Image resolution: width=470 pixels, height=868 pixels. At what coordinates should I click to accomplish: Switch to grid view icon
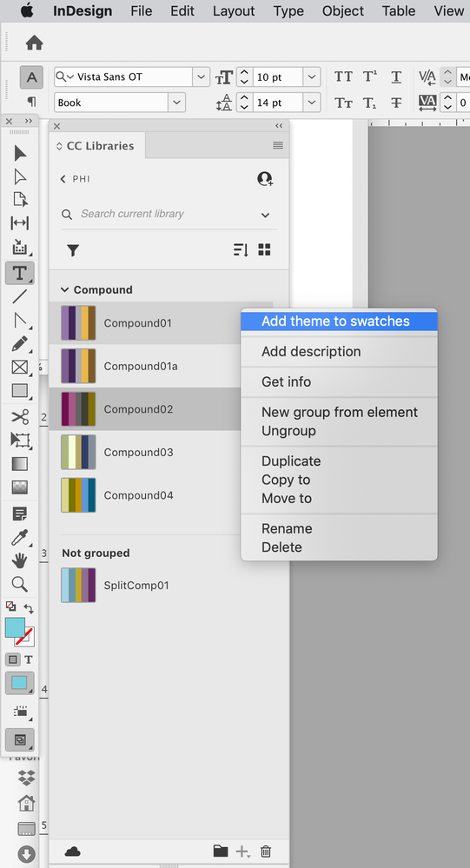point(265,249)
